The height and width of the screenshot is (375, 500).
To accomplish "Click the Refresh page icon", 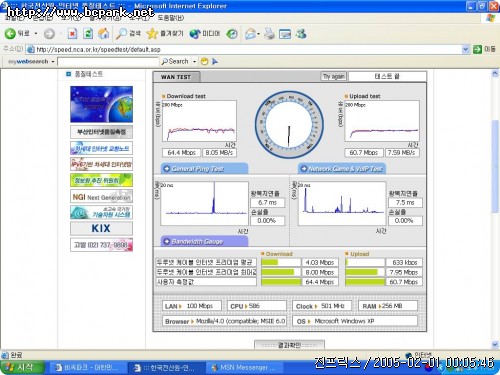I will [x=88, y=33].
